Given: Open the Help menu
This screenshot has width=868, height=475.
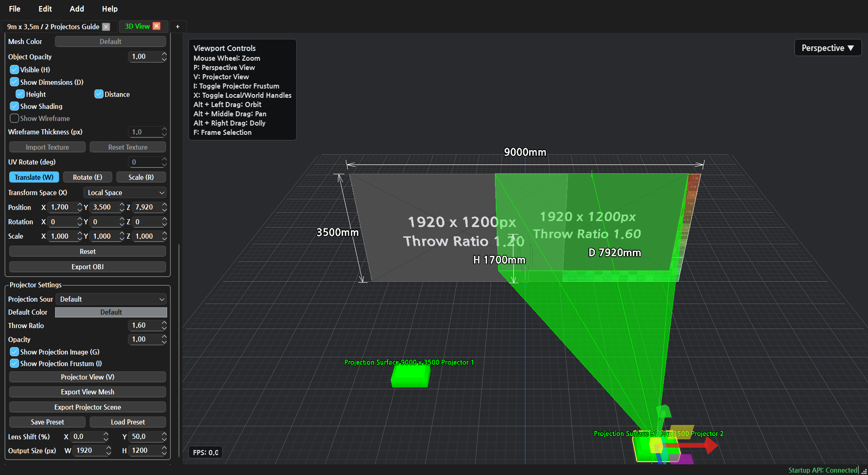Looking at the screenshot, I should (x=110, y=9).
